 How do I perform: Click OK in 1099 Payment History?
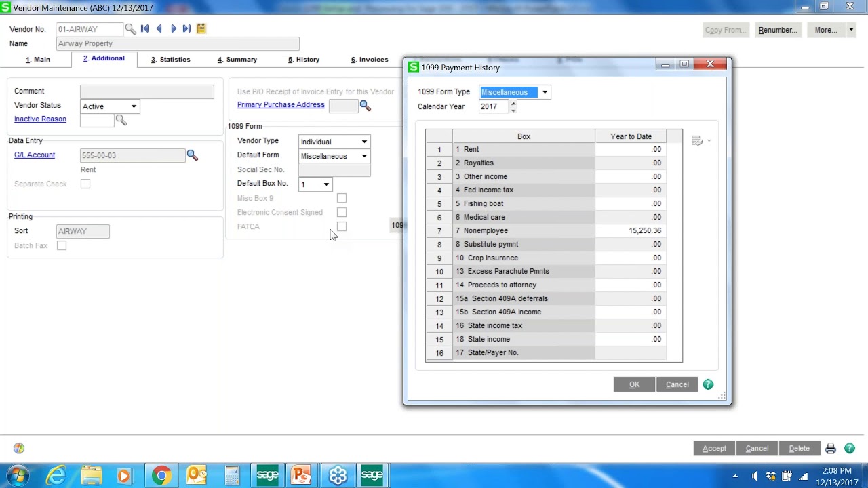coord(634,384)
